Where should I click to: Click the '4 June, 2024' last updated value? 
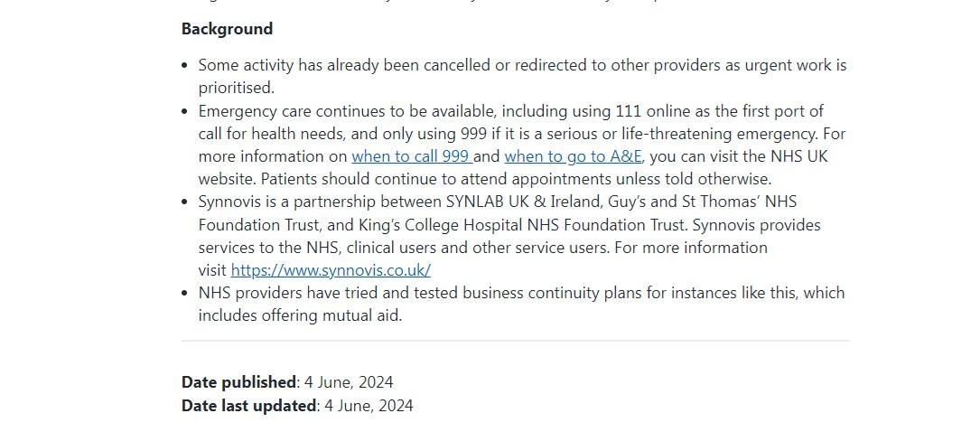pyautogui.click(x=369, y=406)
